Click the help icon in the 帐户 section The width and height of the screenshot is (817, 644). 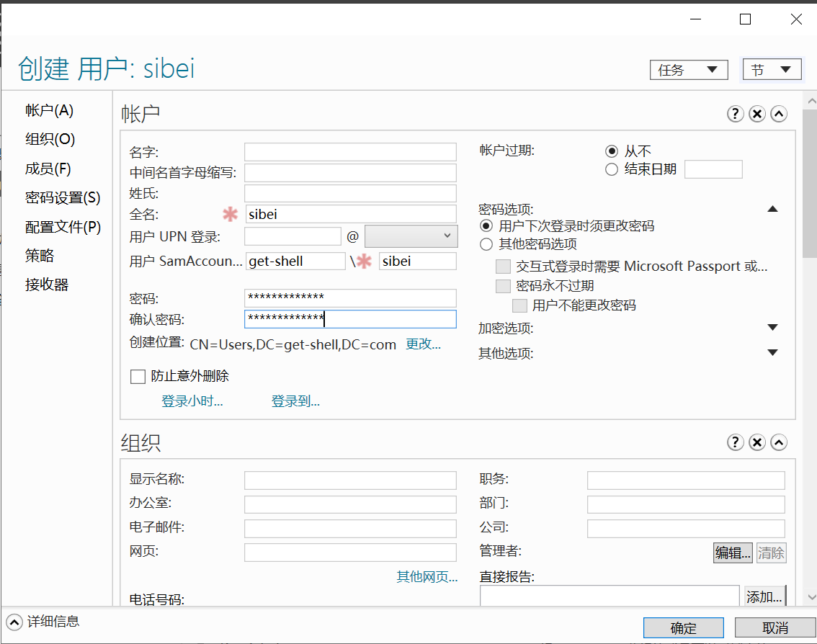pos(735,113)
